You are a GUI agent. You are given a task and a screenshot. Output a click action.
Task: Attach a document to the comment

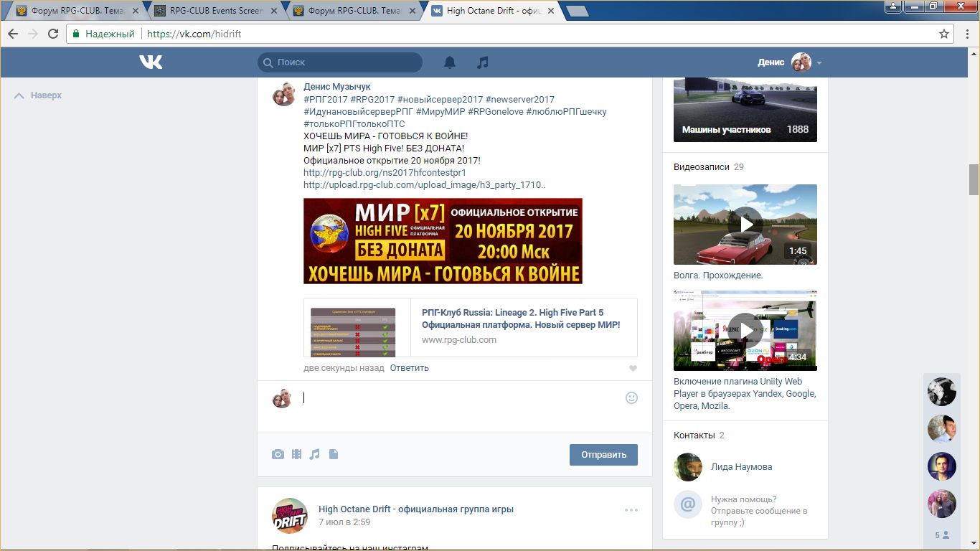[333, 454]
